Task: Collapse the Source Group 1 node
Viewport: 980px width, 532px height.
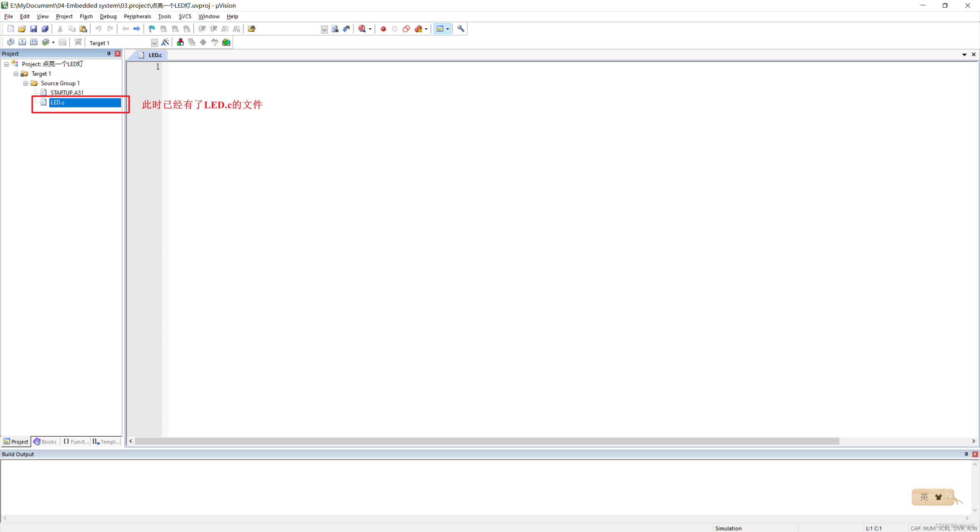Action: coord(26,83)
